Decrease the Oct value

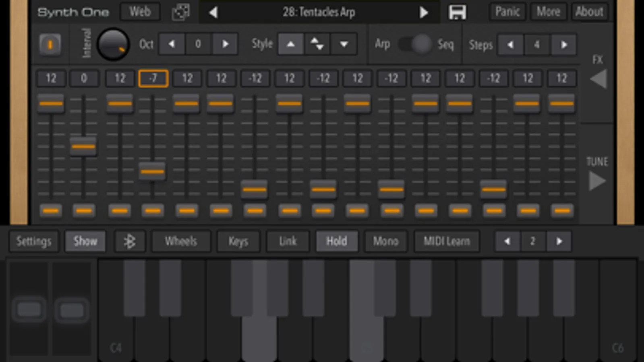(x=172, y=44)
